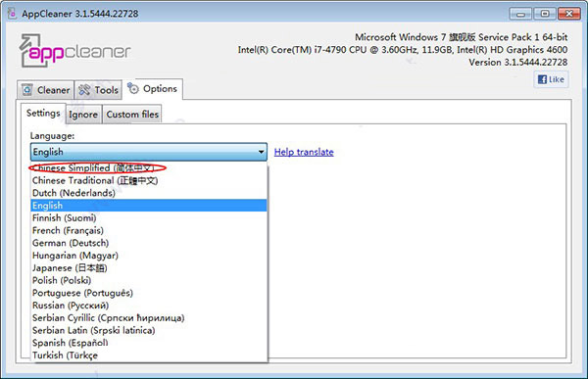Click the Facebook Like button
The height and width of the screenshot is (379, 588).
click(x=551, y=79)
